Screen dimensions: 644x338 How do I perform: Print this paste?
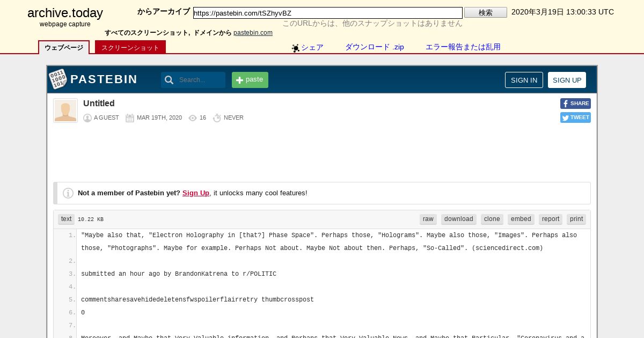pos(576,219)
